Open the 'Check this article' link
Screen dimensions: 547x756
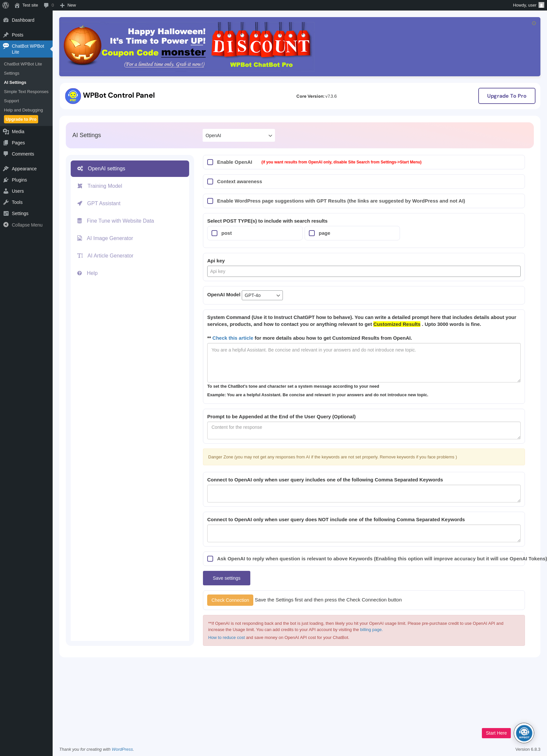[233, 338]
